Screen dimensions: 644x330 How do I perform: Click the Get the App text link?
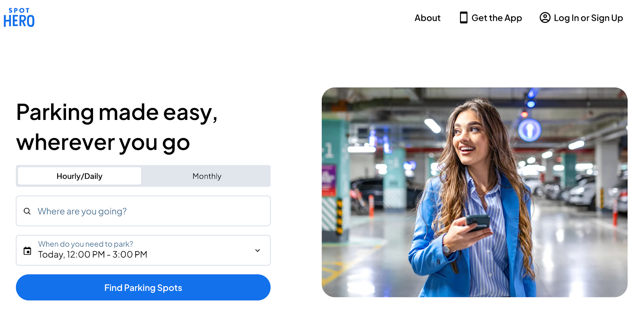click(497, 18)
